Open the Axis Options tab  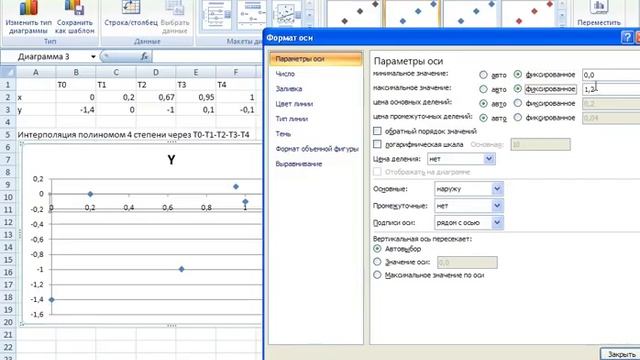316,59
